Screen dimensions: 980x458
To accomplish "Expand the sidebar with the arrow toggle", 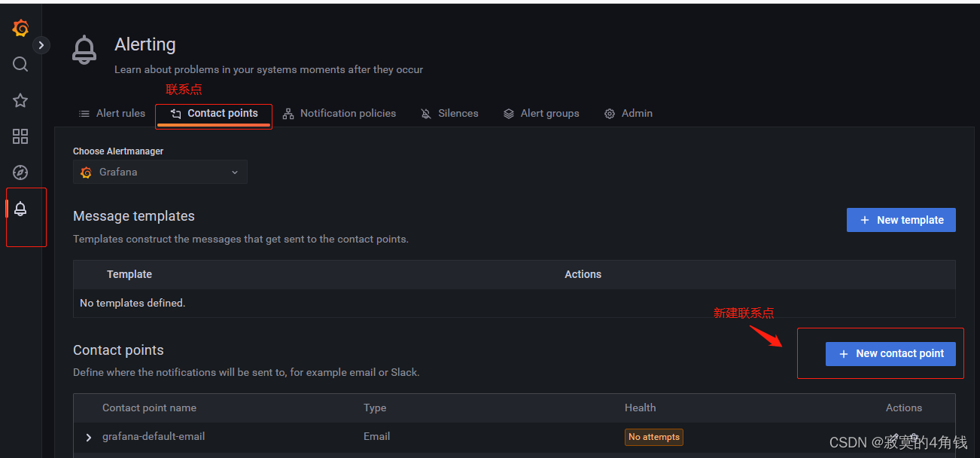I will [41, 45].
